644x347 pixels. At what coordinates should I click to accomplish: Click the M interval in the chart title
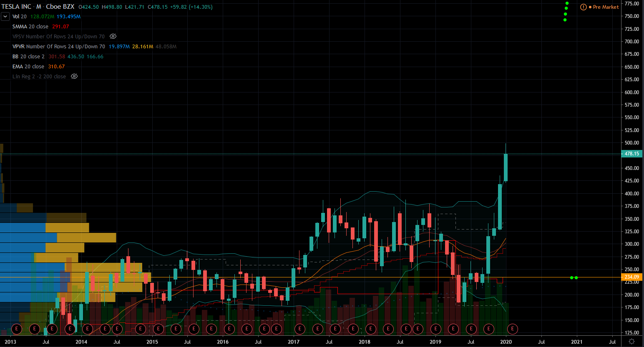coord(38,7)
